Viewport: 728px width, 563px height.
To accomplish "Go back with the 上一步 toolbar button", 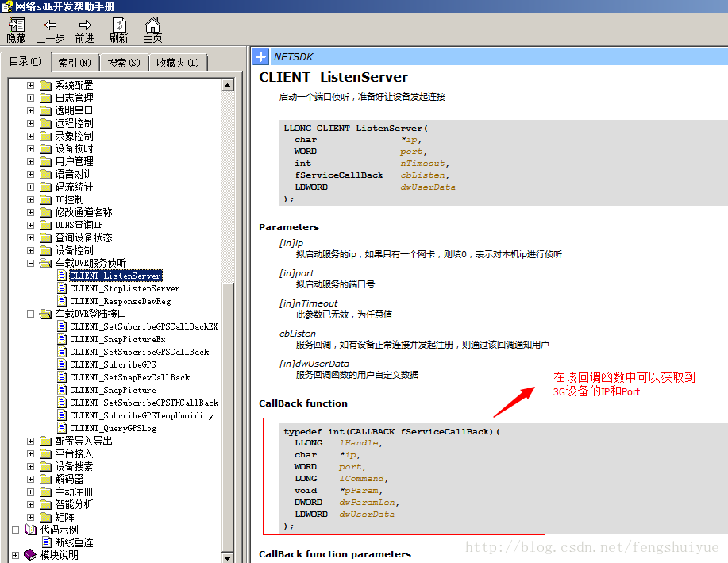I will tap(50, 30).
